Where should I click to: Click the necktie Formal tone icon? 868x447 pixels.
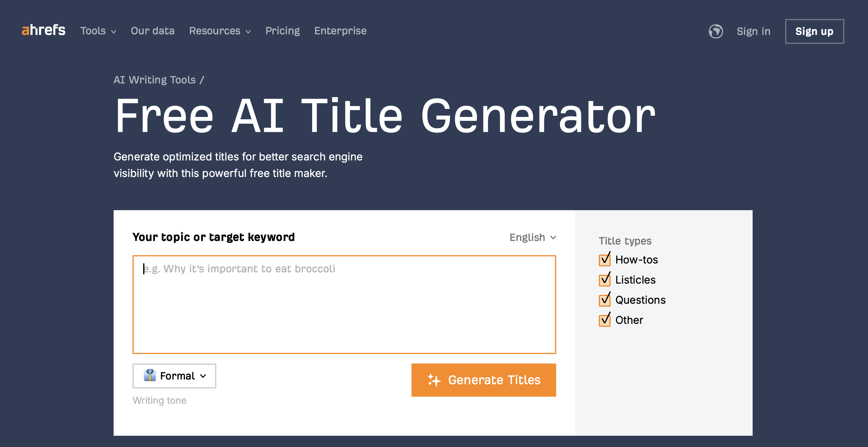(150, 376)
